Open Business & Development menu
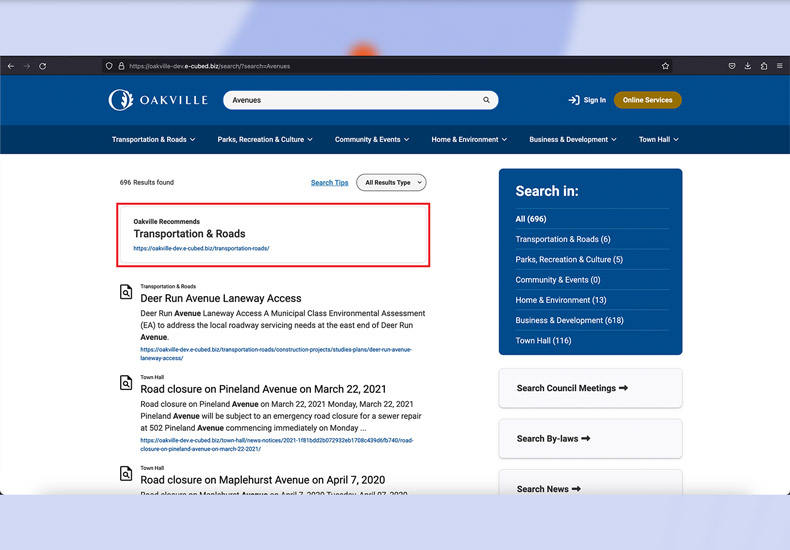 pos(572,140)
